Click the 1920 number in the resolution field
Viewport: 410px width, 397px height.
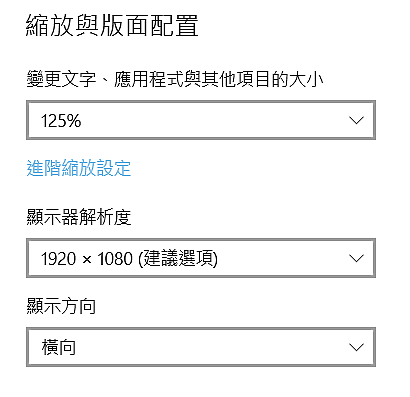pyautogui.click(x=58, y=259)
